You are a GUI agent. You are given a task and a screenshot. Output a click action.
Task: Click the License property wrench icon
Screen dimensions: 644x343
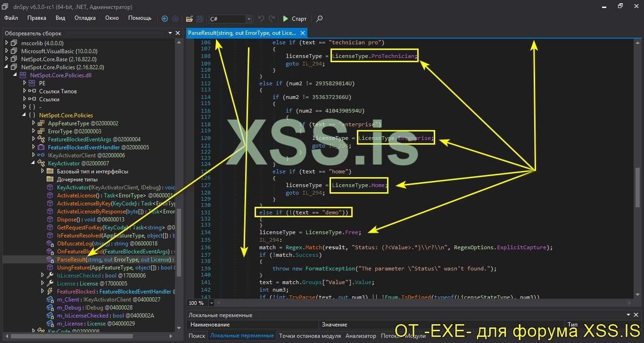pos(50,284)
